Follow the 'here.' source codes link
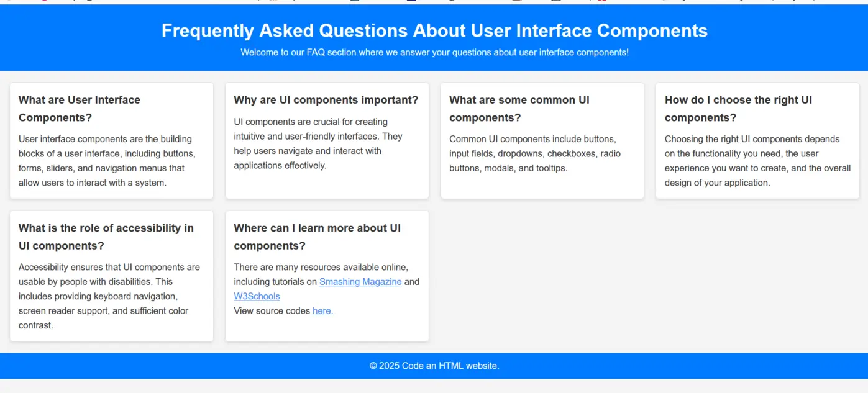Screen dimensions: 868x393 (322, 311)
